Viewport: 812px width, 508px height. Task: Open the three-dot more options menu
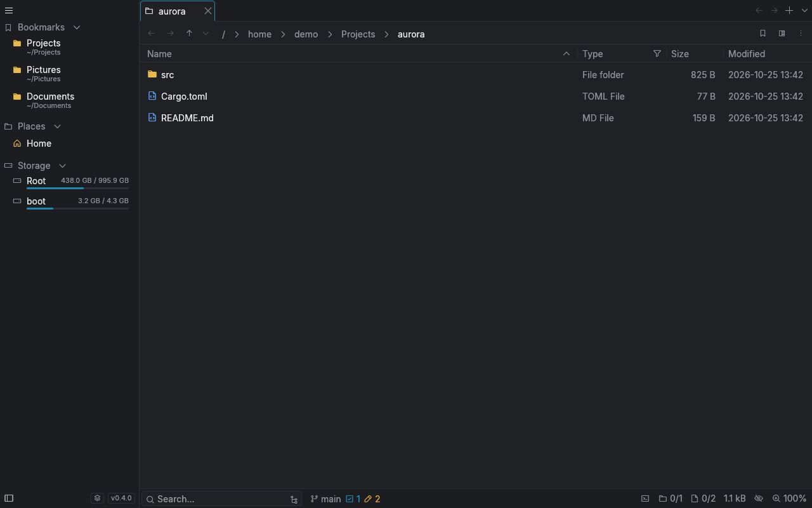801,34
